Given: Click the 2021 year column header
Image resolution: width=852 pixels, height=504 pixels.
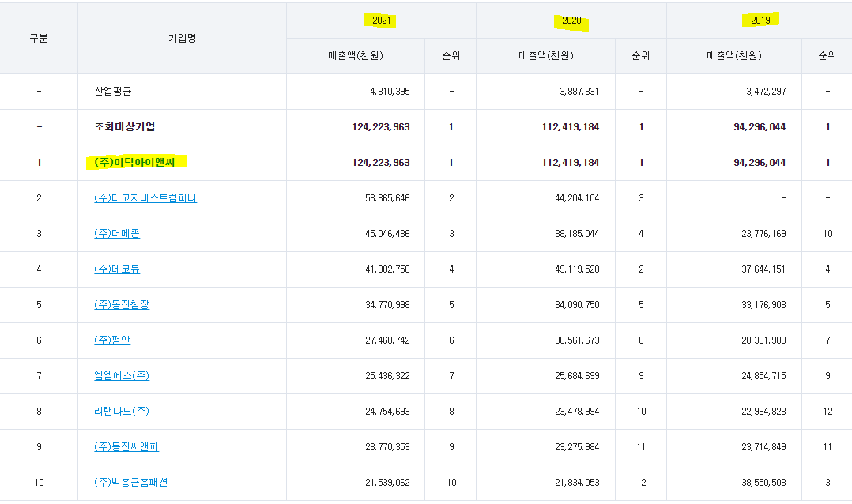Looking at the screenshot, I should point(382,21).
